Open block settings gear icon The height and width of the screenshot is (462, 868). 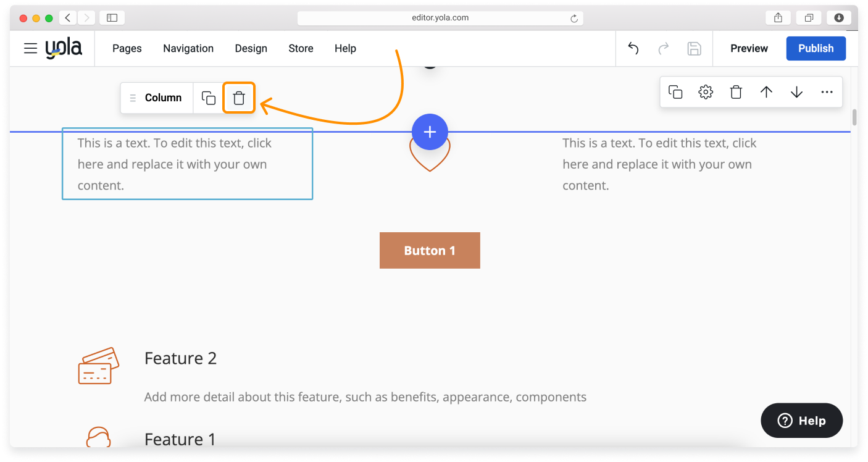pos(706,93)
